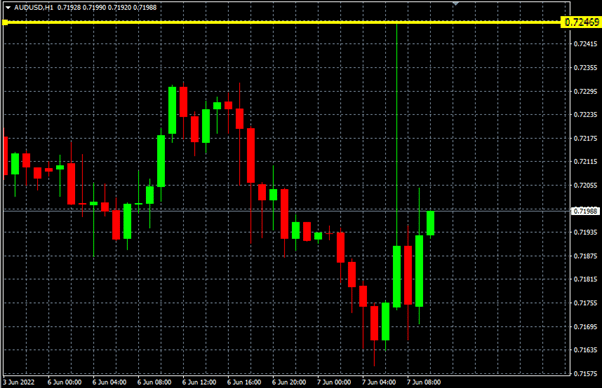Click the 3 Jun 2022 time label
The width and height of the screenshot is (602, 388).
click(19, 382)
